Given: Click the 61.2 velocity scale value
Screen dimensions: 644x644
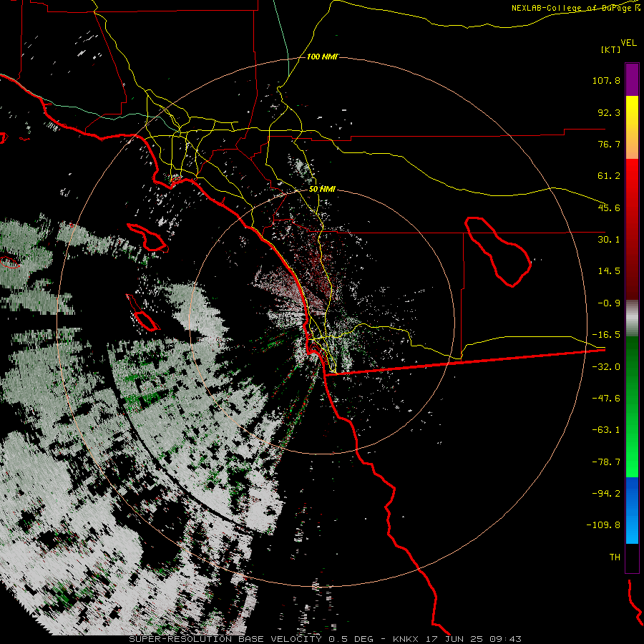Looking at the screenshot, I should (609, 176).
